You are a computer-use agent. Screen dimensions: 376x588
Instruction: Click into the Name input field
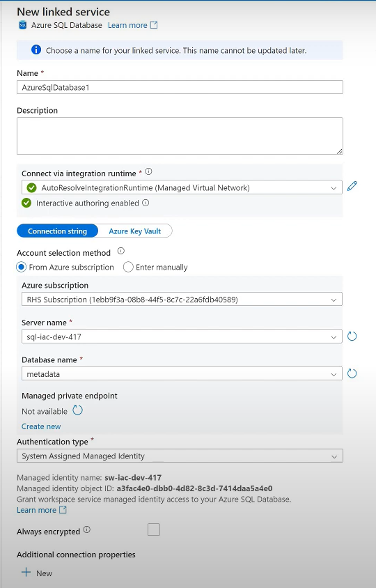click(180, 87)
